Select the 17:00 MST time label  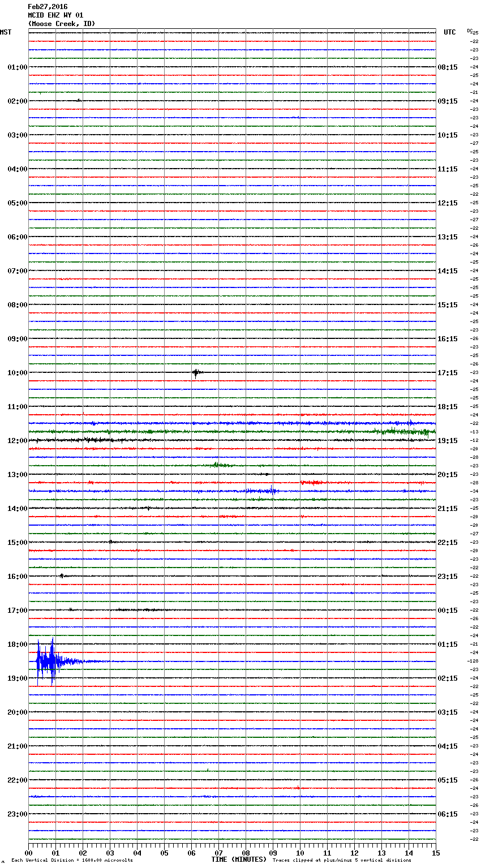(18, 611)
